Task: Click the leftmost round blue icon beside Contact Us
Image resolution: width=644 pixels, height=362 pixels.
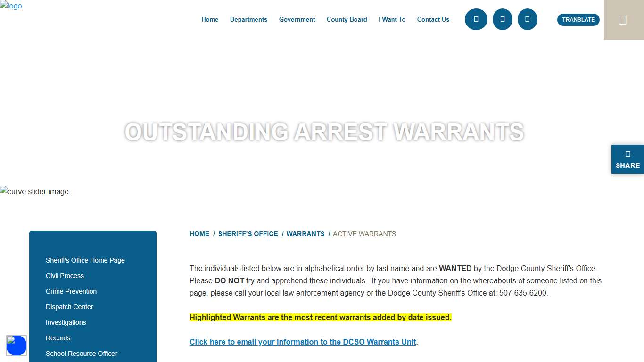Action: (x=476, y=19)
